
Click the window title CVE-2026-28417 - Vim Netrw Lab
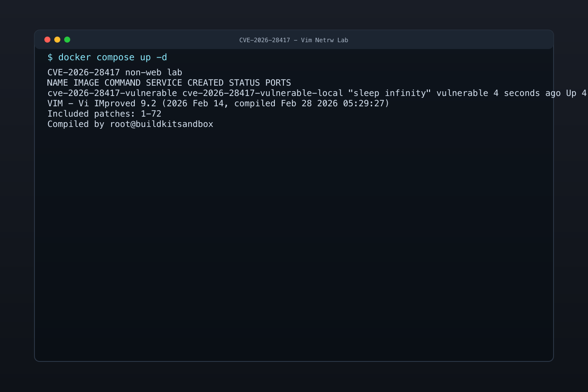coord(294,40)
